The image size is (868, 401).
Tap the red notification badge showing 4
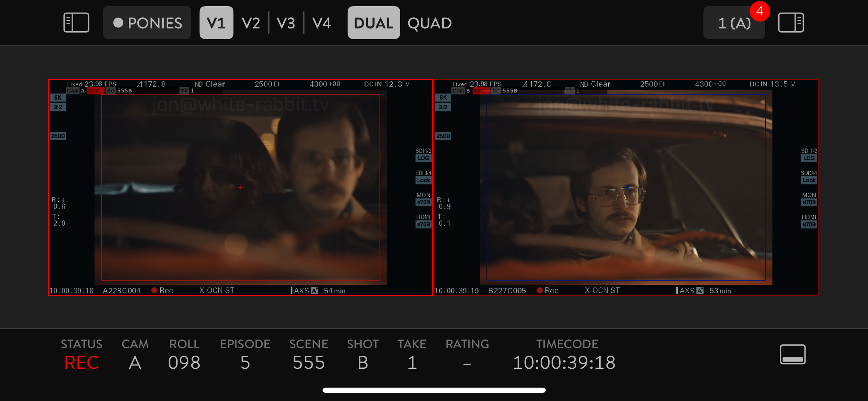click(x=759, y=11)
